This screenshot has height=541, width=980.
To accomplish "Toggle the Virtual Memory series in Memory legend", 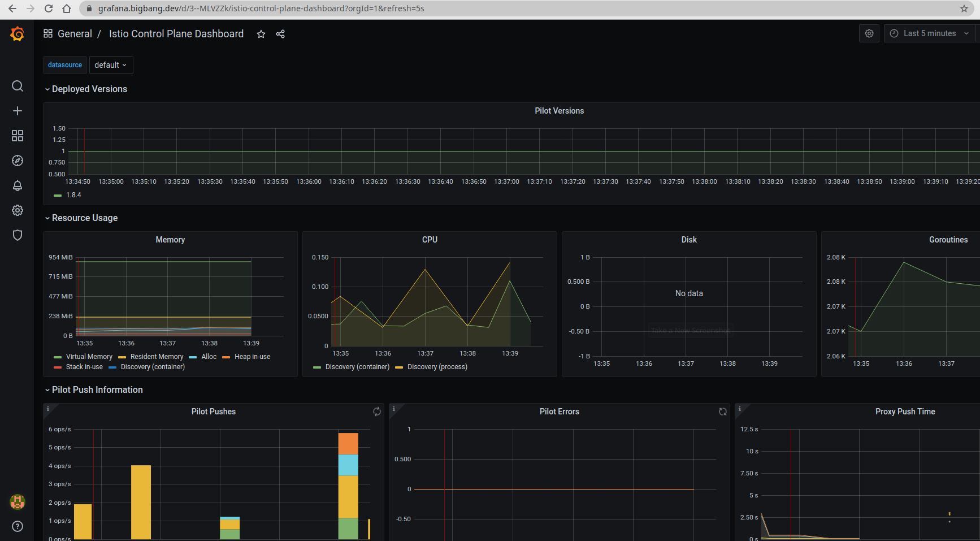I will tap(89, 356).
